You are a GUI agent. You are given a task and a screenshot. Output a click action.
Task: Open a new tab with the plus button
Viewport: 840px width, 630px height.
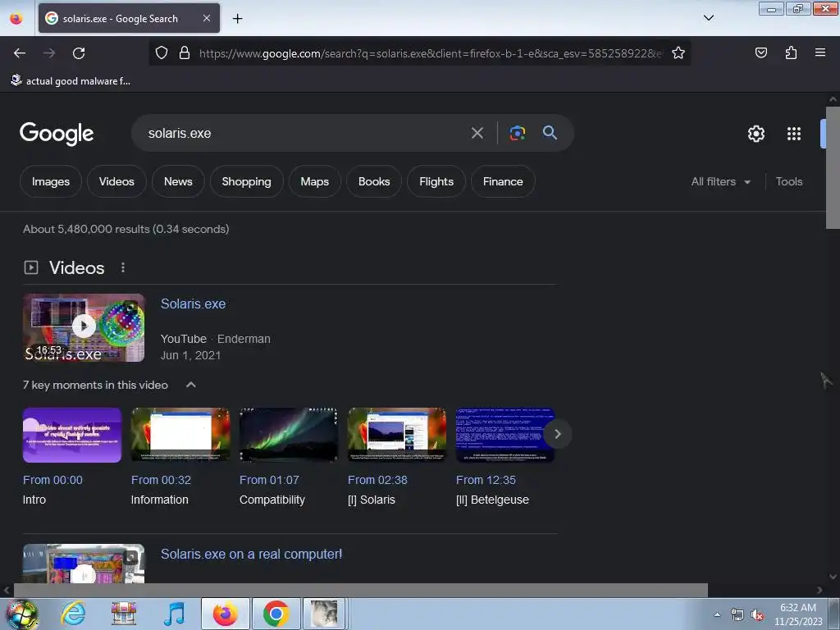[237, 19]
